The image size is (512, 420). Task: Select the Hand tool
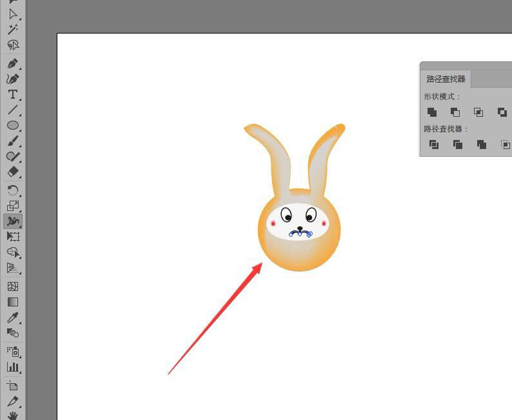pyautogui.click(x=13, y=415)
